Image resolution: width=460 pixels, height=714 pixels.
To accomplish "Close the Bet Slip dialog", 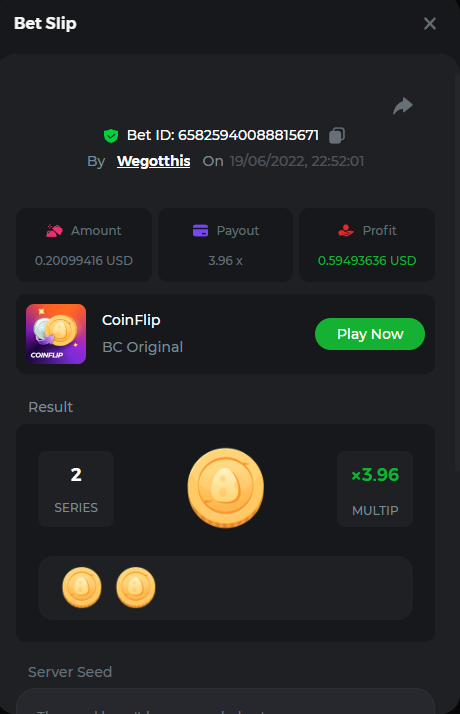I will [429, 24].
